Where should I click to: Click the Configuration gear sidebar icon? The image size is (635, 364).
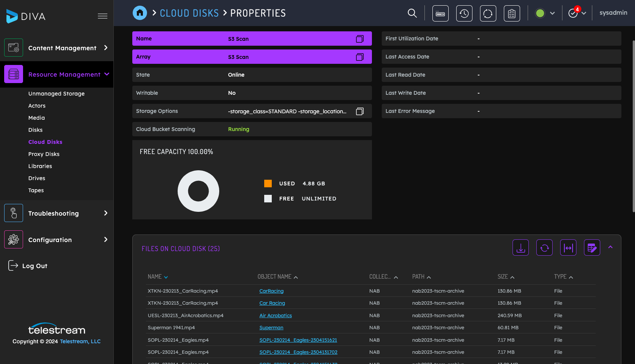tap(14, 239)
